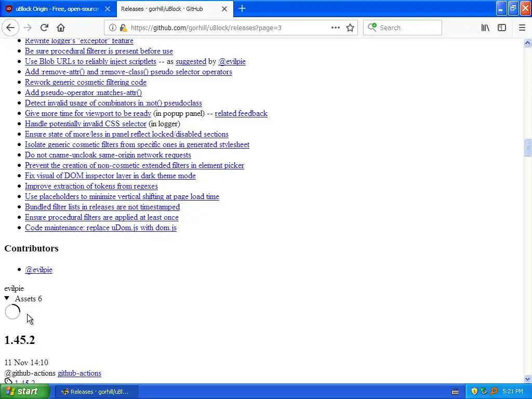This screenshot has width=532, height=399.
Task: Bookmark this page with the star icon
Action: point(350,28)
